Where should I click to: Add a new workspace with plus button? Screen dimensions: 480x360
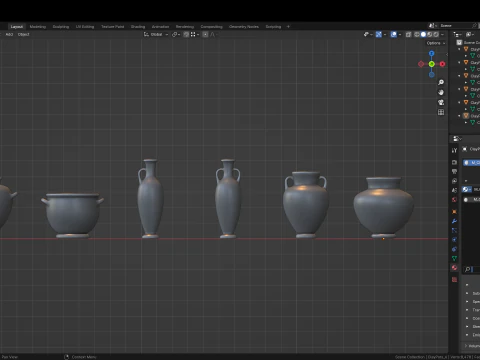pyautogui.click(x=288, y=27)
